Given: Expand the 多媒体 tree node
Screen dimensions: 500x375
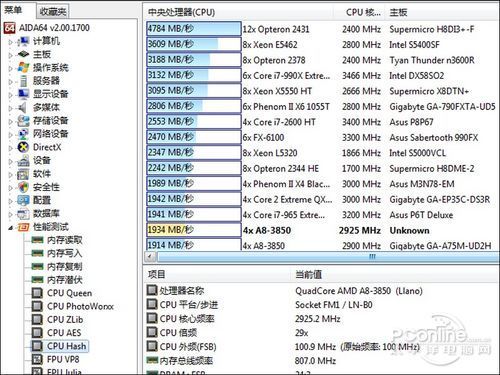Looking at the screenshot, I should coord(10,108).
